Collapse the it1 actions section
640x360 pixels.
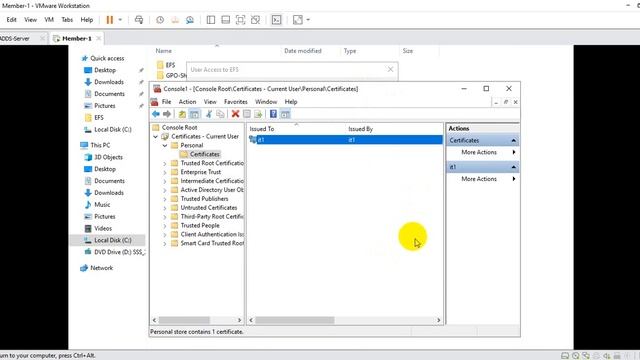[513, 167]
